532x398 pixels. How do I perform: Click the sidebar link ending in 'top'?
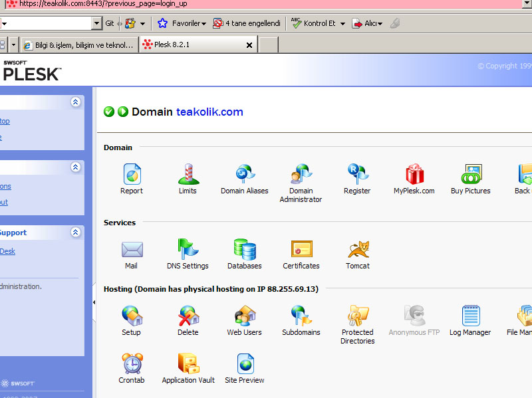[x=5, y=121]
